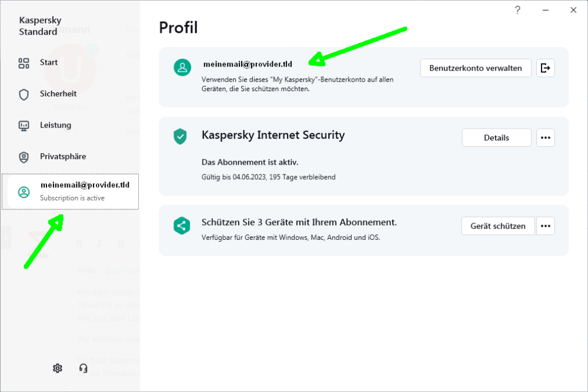
Task: Open help with the question mark icon
Action: 517,10
